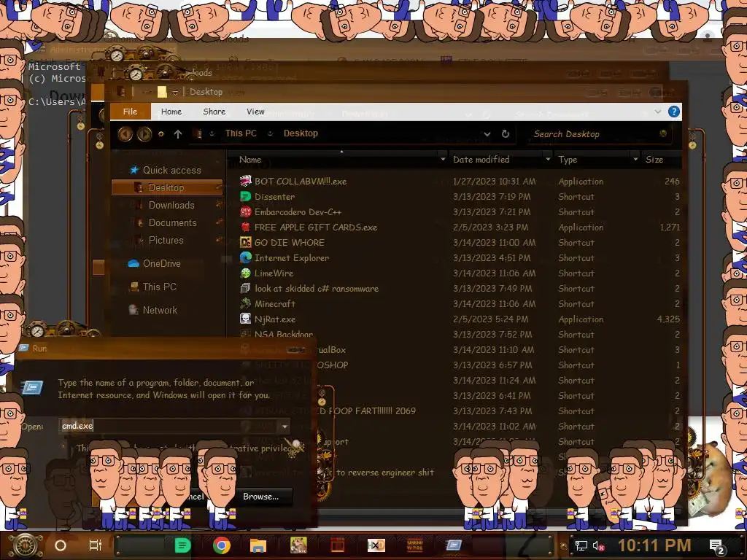Click the Browse... button in Run
Image resolution: width=747 pixels, height=560 pixels.
click(260, 496)
